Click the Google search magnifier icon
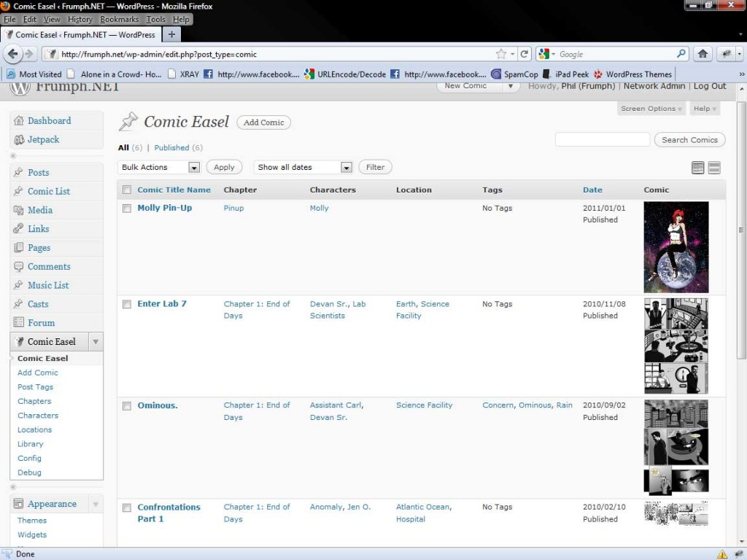The image size is (747, 560). [681, 54]
